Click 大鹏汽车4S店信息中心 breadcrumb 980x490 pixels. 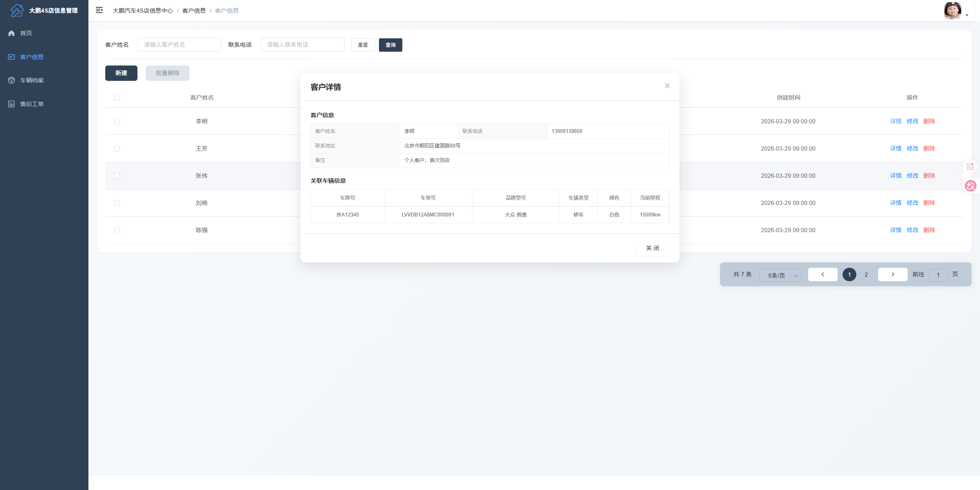click(x=143, y=11)
